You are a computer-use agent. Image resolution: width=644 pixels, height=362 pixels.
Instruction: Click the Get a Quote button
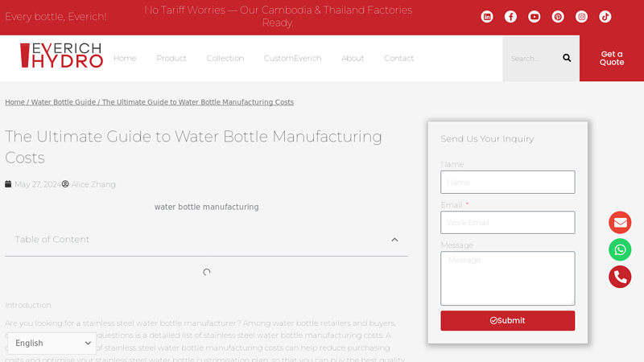click(612, 58)
